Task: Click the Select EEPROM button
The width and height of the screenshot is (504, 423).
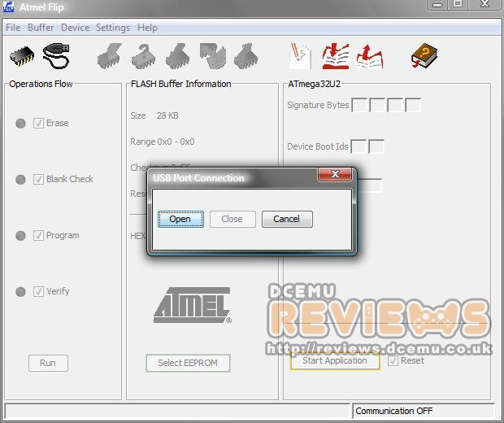Action: coord(188,363)
